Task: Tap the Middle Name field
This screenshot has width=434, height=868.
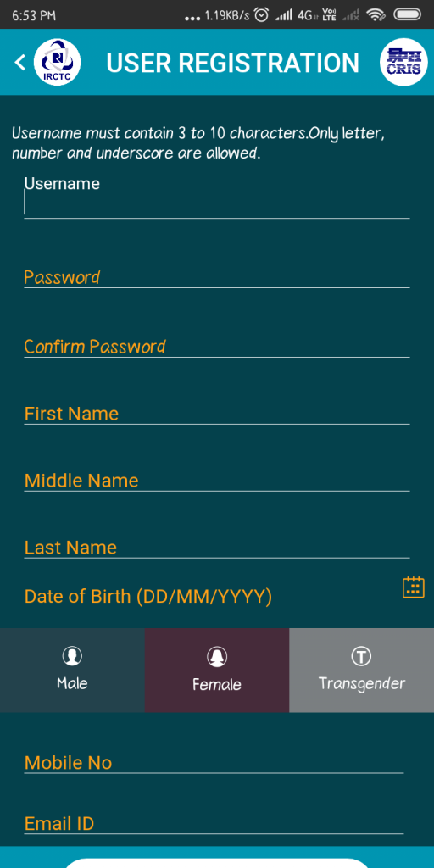Action: [x=216, y=480]
